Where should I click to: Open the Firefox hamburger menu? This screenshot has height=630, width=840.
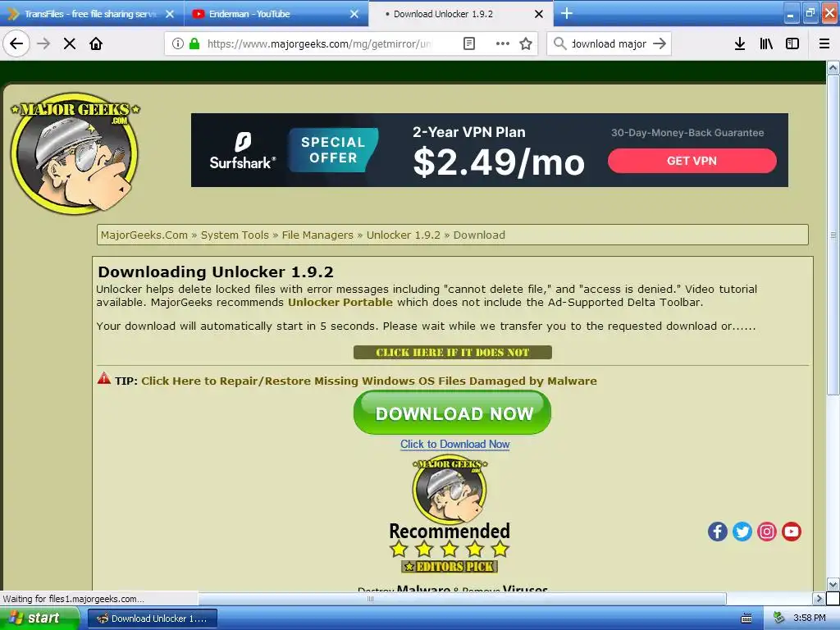824,43
